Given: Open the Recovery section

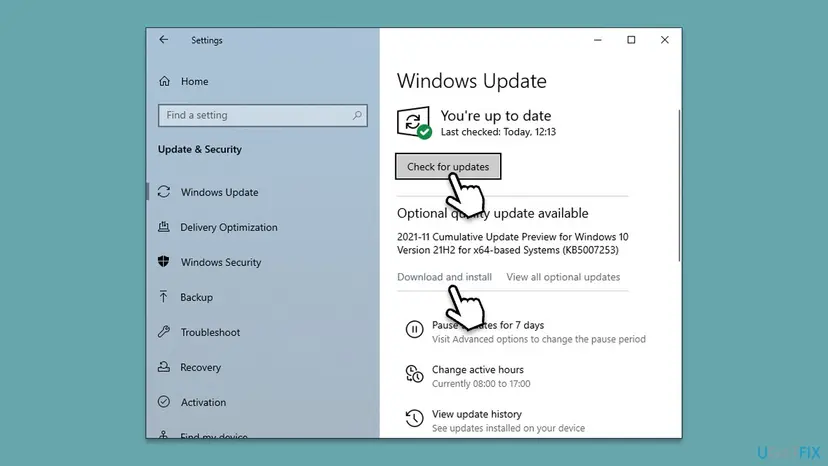Looking at the screenshot, I should coord(201,367).
